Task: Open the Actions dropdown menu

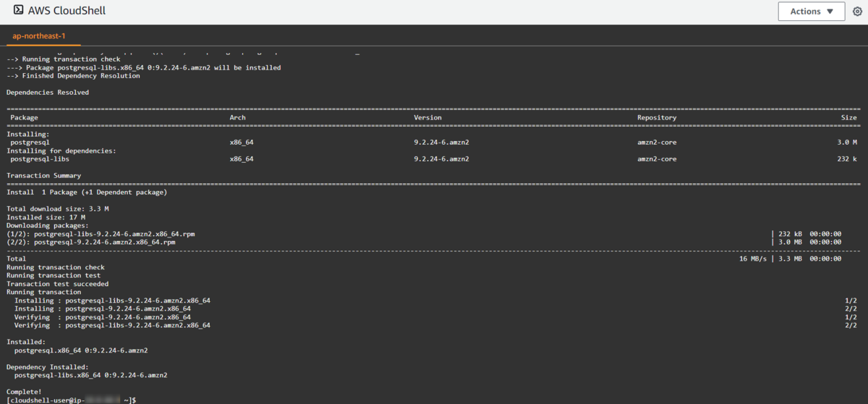Action: click(812, 12)
